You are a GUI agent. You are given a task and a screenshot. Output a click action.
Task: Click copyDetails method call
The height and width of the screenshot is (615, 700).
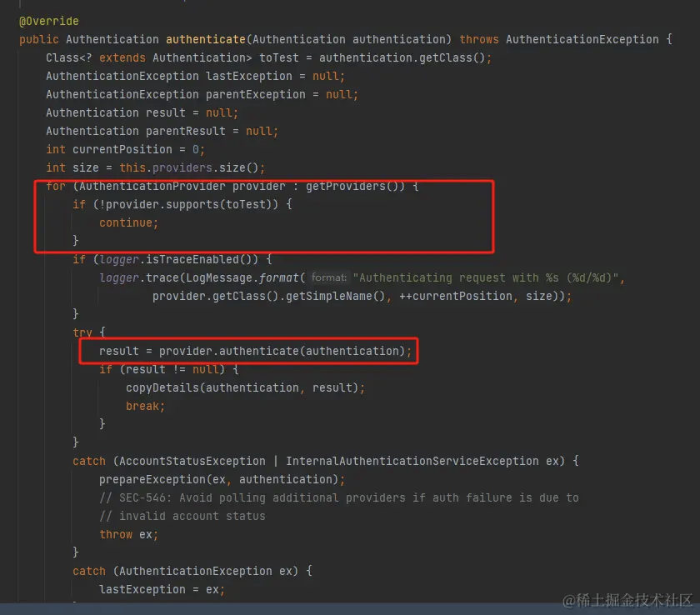tap(165, 387)
